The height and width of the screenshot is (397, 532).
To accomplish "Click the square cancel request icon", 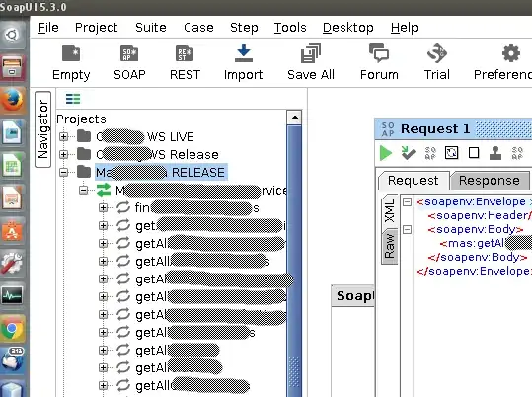I will 474,153.
